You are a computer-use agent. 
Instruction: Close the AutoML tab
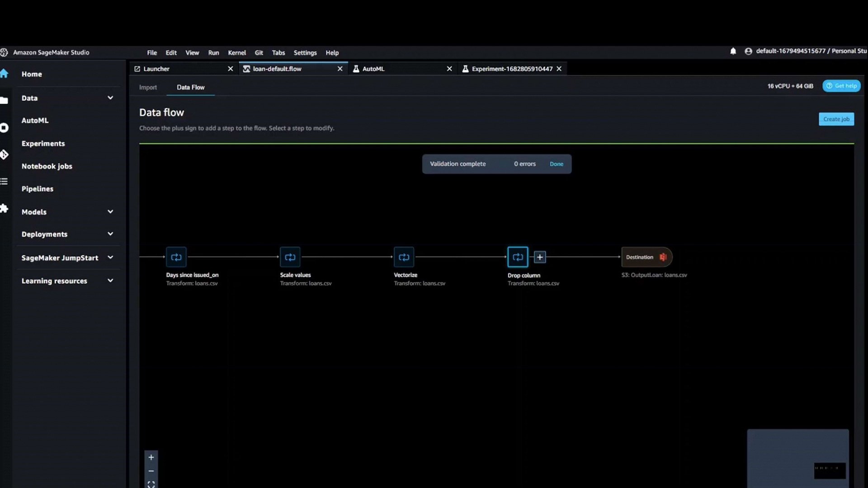(x=449, y=69)
